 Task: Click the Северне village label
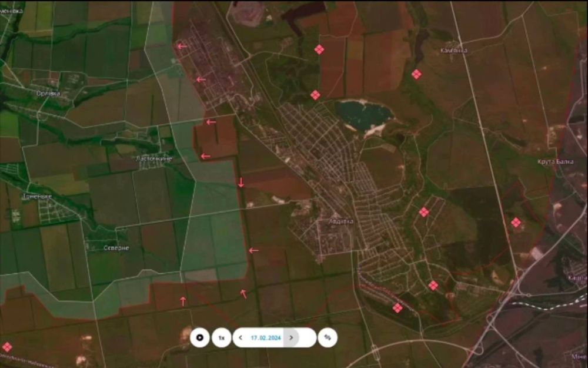[115, 248]
